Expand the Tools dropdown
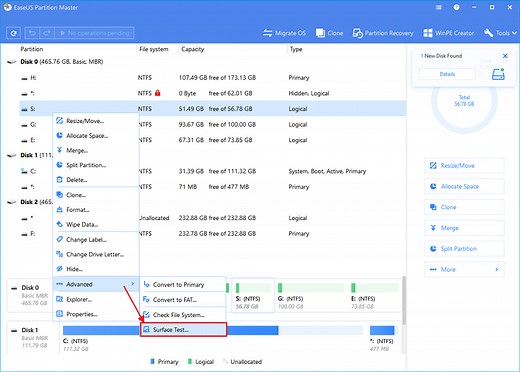Screen dimensions: 520x372 click(x=500, y=33)
